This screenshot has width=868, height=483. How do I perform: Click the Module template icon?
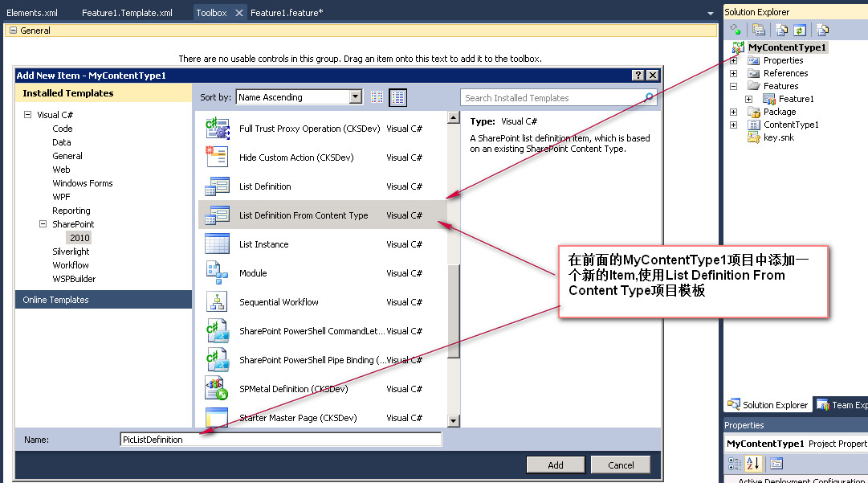click(x=217, y=272)
